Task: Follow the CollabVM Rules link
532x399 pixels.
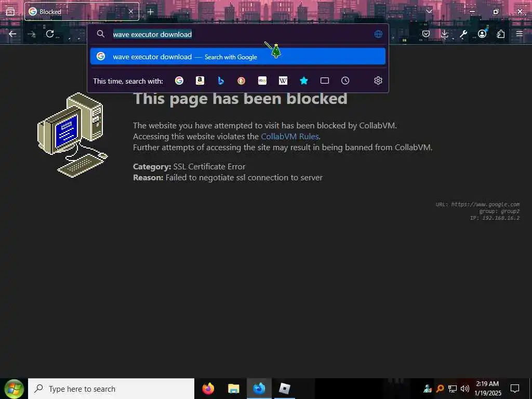Action: (x=290, y=137)
